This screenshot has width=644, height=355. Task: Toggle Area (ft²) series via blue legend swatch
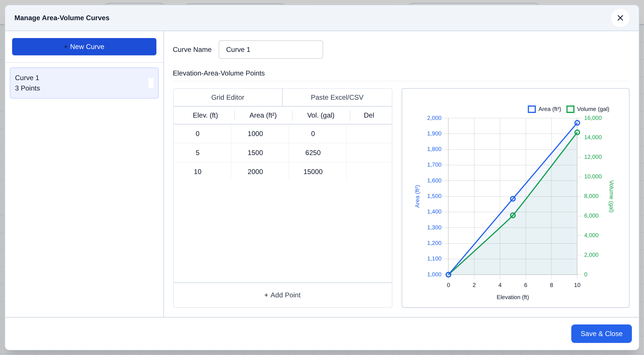[531, 109]
